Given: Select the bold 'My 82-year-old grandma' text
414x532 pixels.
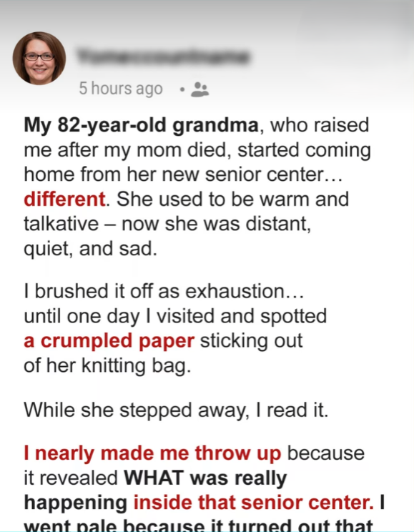Looking at the screenshot, I should 142,125.
